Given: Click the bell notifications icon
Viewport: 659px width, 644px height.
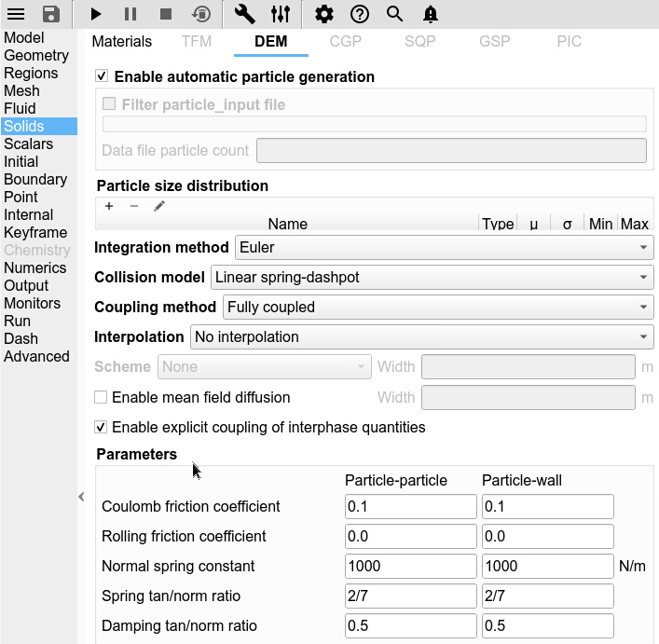Looking at the screenshot, I should pyautogui.click(x=430, y=14).
